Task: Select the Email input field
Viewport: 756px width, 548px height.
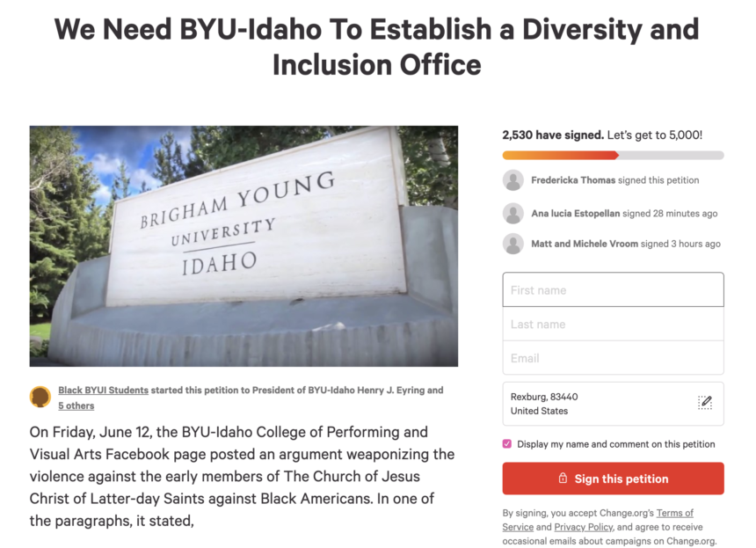Action: pyautogui.click(x=613, y=358)
